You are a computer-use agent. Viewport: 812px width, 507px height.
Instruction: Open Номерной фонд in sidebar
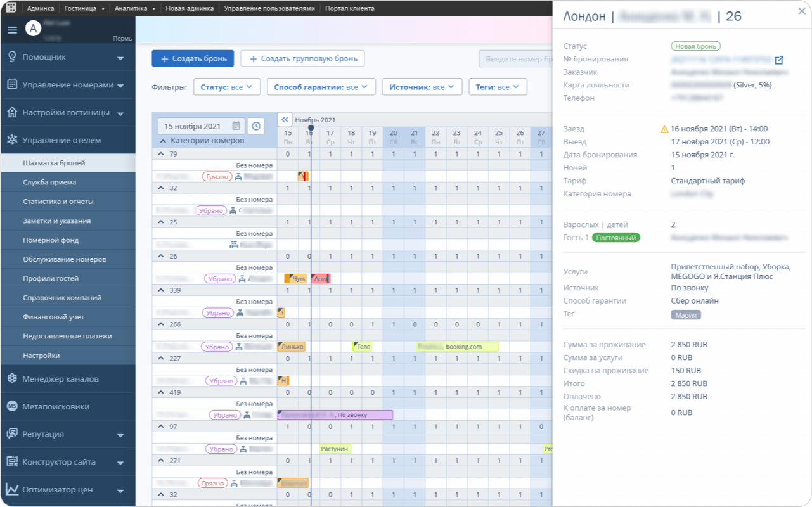point(68,240)
